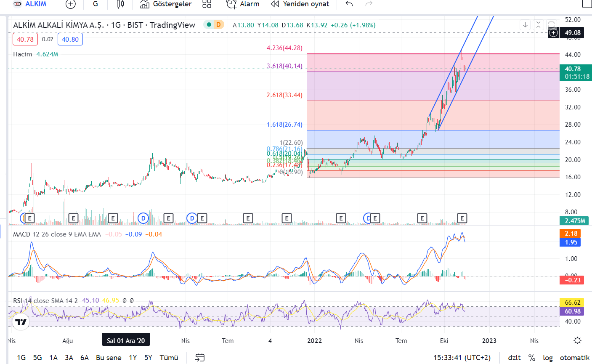The height and width of the screenshot is (364, 592).
Task: Open the chart settings gear icon
Action: click(578, 340)
